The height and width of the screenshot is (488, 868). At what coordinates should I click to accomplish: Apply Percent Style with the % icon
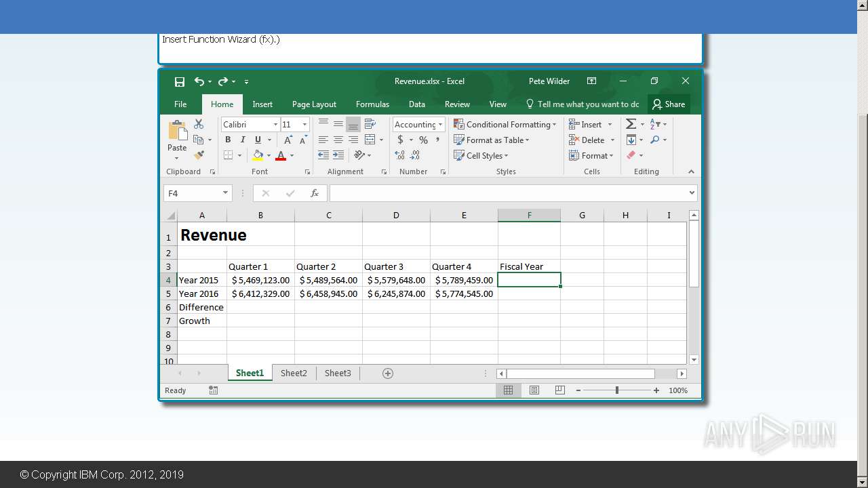click(423, 140)
